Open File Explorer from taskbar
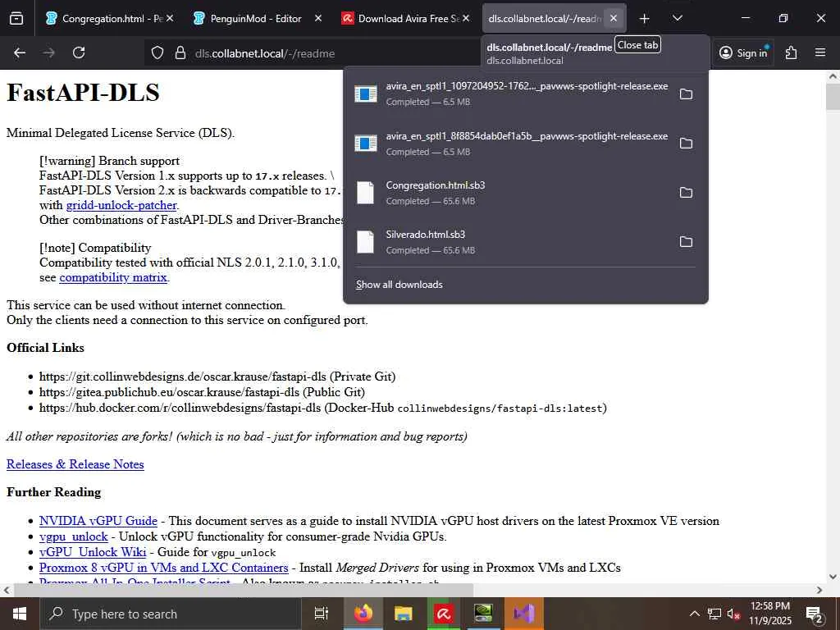840x630 pixels. tap(404, 614)
